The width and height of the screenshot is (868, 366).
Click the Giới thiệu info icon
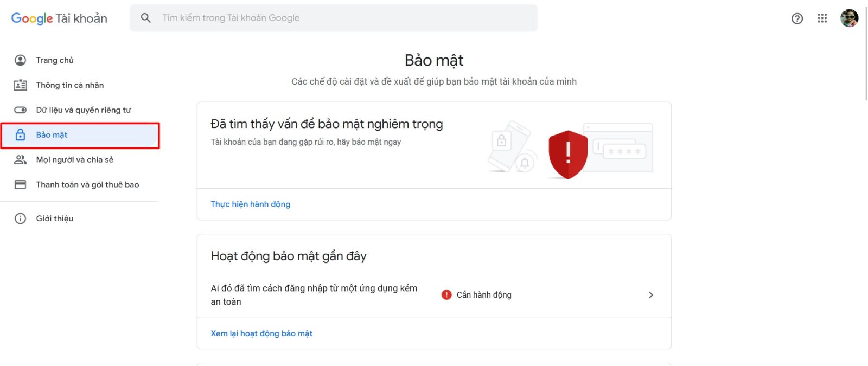20,218
